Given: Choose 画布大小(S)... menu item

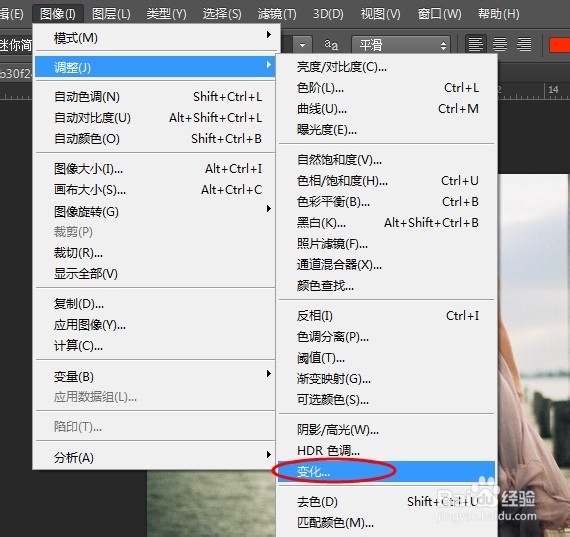Looking at the screenshot, I should pyautogui.click(x=155, y=190).
